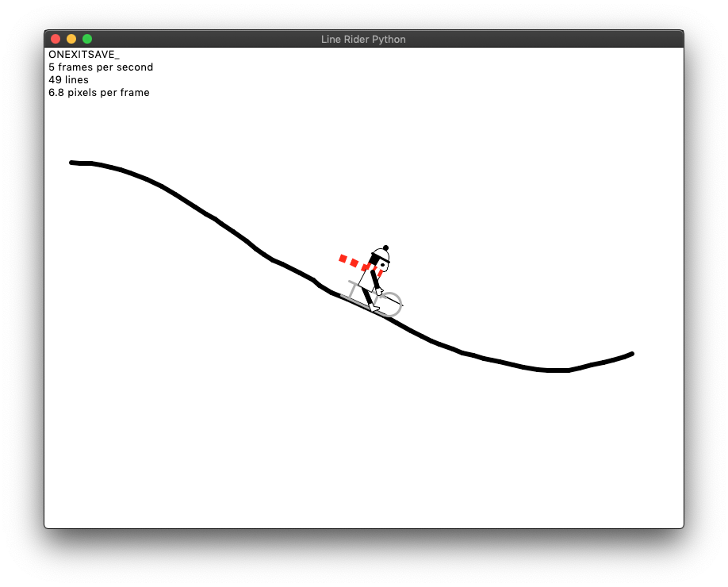Click the green zoom window button
This screenshot has width=728, height=587.
pyautogui.click(x=87, y=39)
